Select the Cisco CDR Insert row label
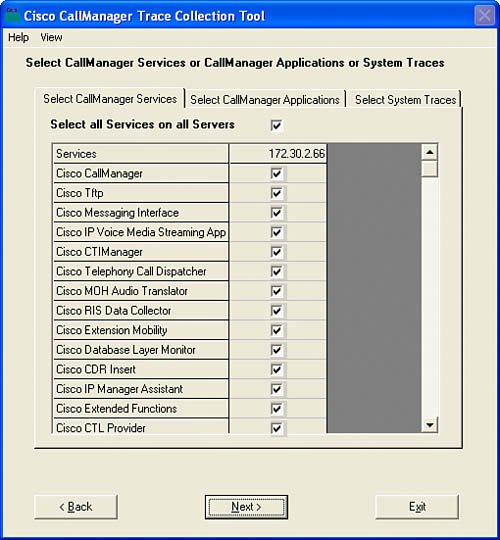 (x=140, y=370)
